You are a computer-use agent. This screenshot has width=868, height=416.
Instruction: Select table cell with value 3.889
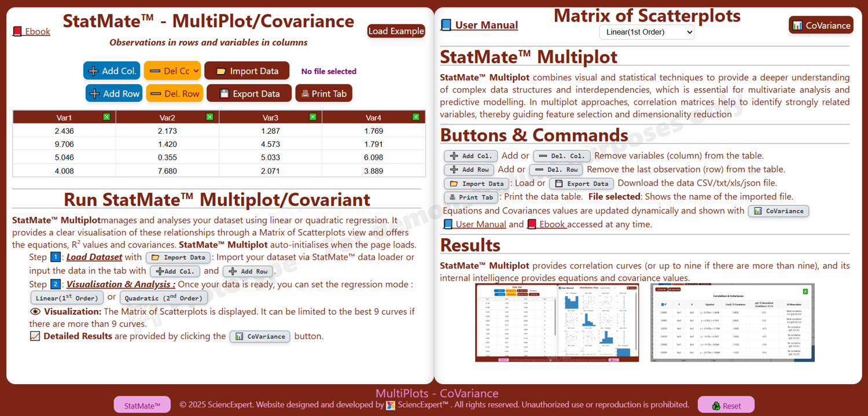(374, 171)
